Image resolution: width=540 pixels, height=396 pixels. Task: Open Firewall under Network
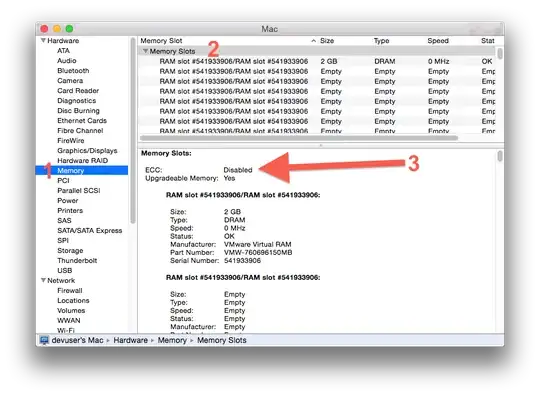point(70,290)
